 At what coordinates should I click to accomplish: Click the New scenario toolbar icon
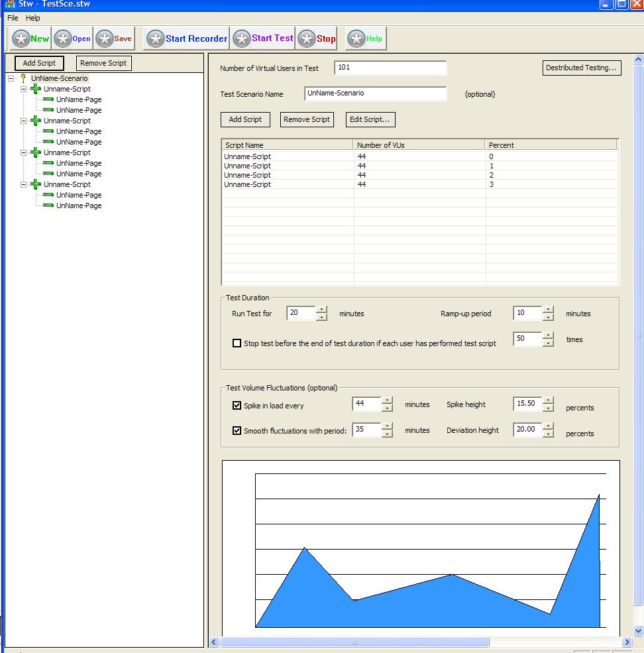[31, 38]
